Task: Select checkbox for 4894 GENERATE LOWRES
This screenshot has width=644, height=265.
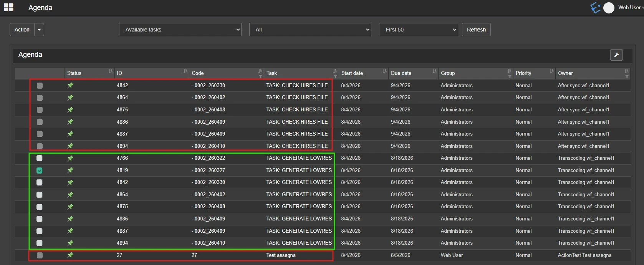Action: [x=39, y=243]
